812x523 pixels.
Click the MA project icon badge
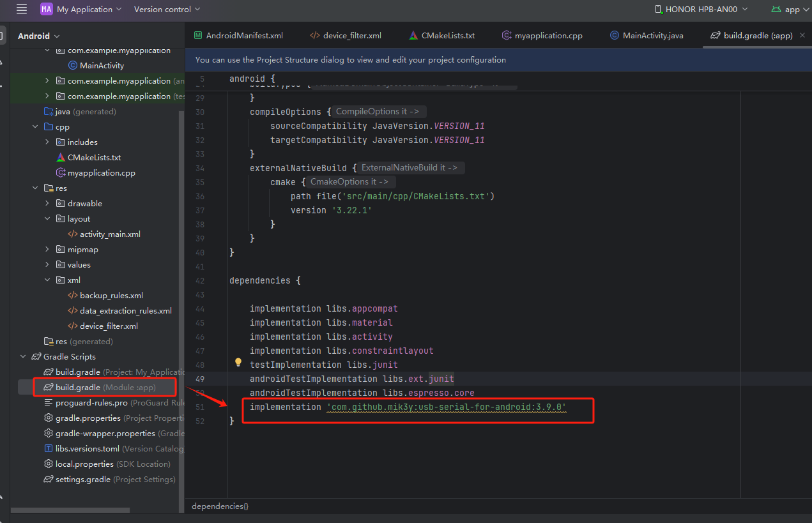[47, 9]
